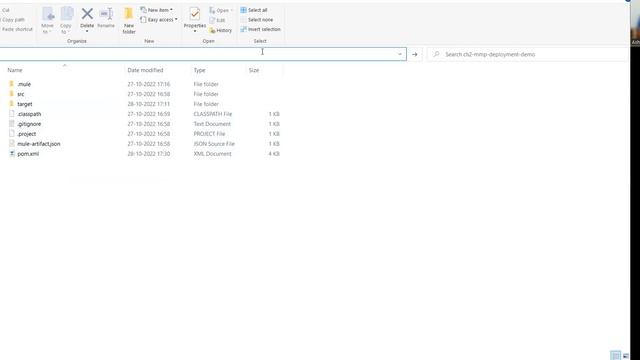Sort by Type column header
The image size is (640, 360).
[x=200, y=70]
